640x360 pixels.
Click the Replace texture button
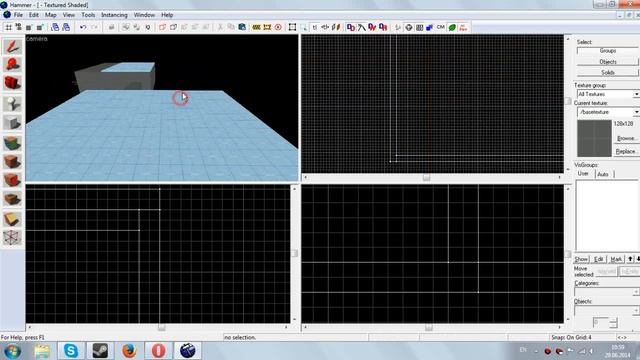click(x=626, y=151)
